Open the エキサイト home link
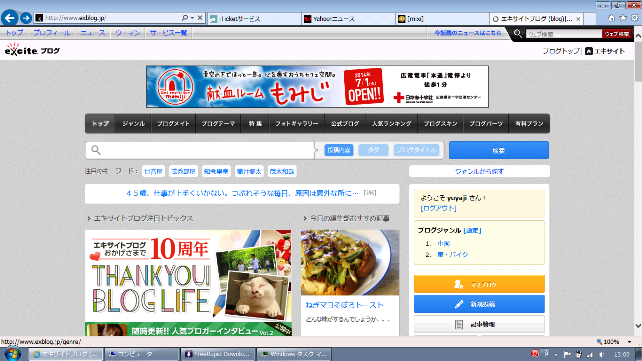This screenshot has height=361, width=642. [605, 51]
